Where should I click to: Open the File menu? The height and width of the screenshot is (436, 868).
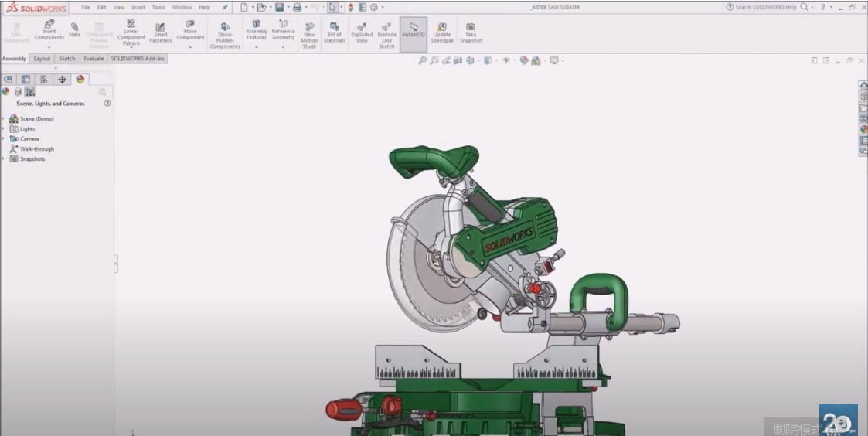pyautogui.click(x=86, y=7)
